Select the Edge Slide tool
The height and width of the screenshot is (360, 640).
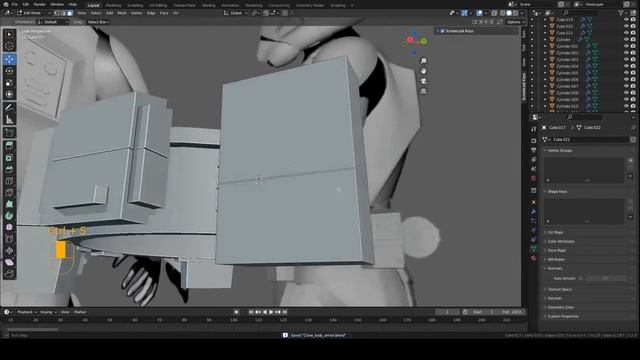[9, 239]
